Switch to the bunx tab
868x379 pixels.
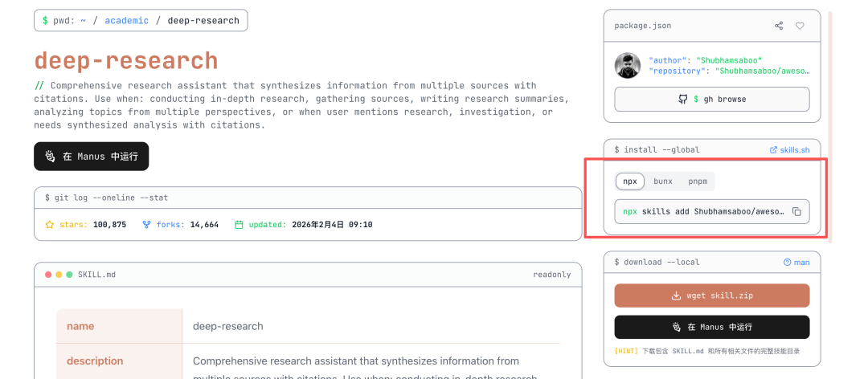tap(663, 181)
